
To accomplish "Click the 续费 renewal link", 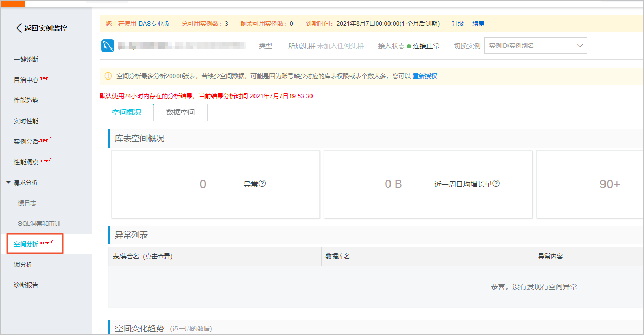I will point(478,24).
